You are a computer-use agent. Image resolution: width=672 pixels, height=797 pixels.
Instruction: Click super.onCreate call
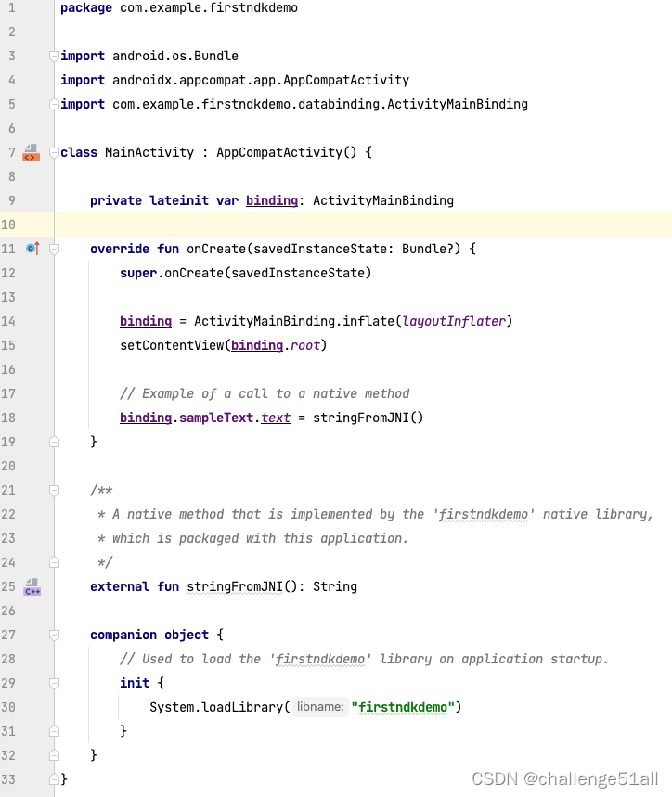click(246, 273)
